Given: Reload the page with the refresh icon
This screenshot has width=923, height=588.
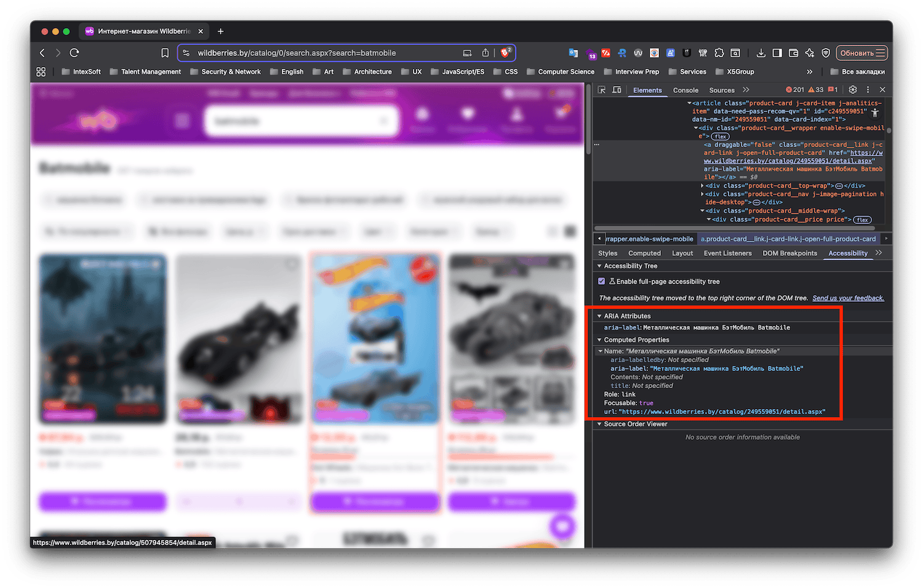Looking at the screenshot, I should click(74, 53).
